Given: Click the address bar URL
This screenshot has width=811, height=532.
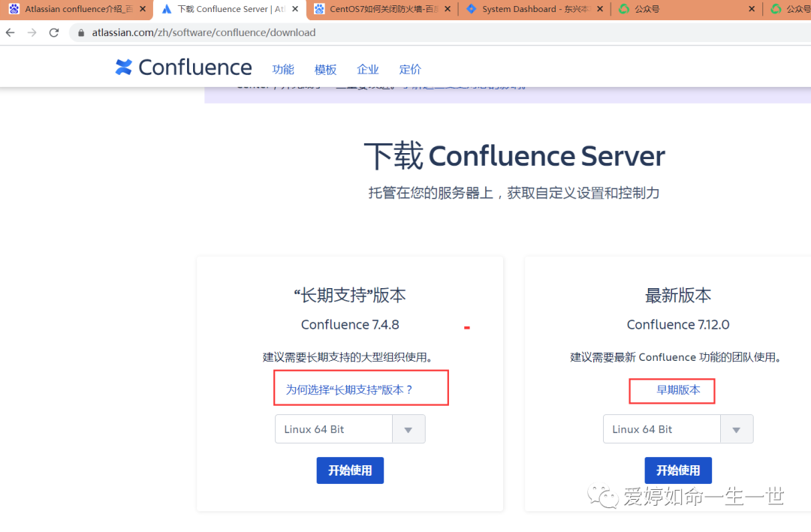Looking at the screenshot, I should pyautogui.click(x=204, y=32).
